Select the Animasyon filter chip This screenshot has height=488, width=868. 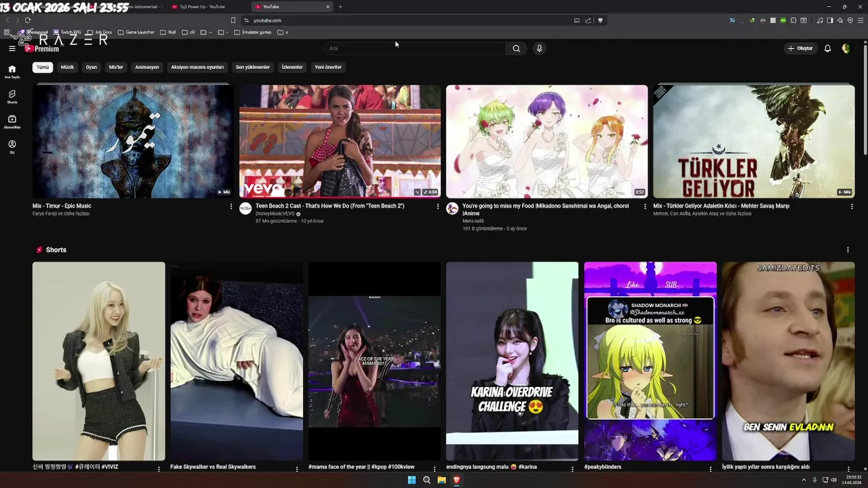[147, 67]
